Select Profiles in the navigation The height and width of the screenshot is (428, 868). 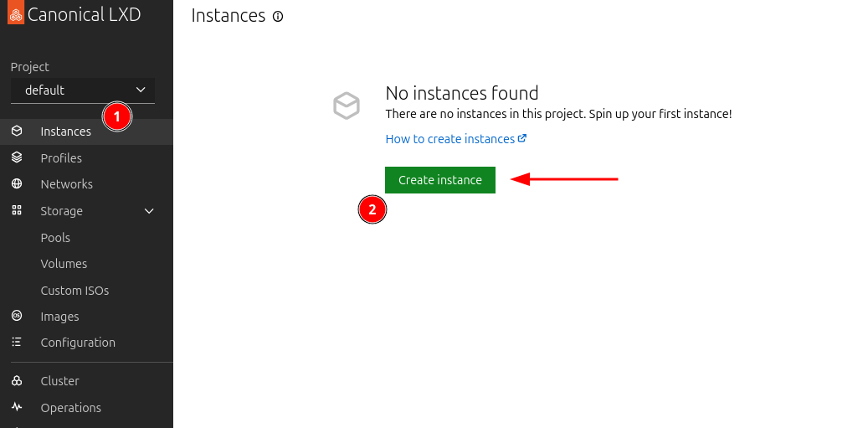click(61, 157)
